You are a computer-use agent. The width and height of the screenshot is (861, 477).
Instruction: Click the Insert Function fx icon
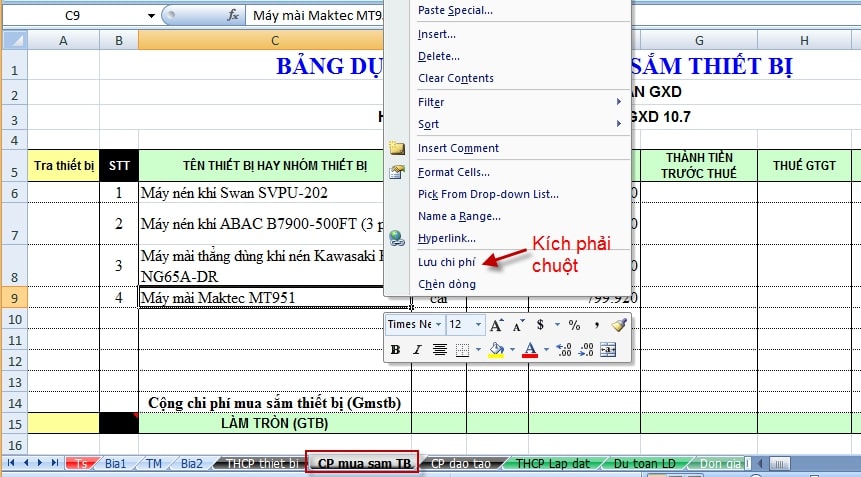(x=233, y=15)
